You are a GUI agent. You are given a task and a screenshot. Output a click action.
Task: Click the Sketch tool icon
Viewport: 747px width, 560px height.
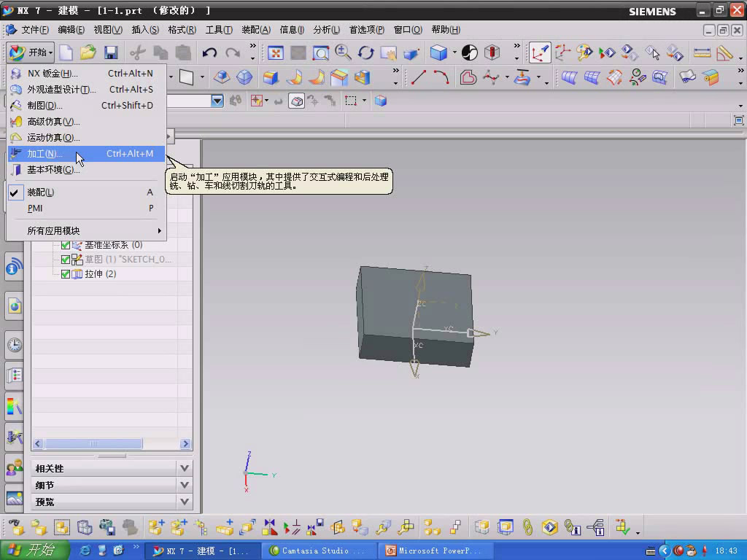[x=539, y=52]
